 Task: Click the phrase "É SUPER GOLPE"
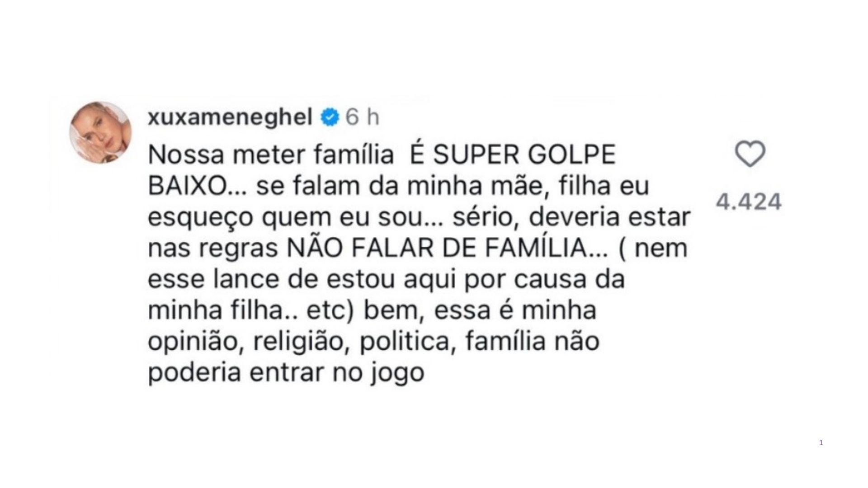tap(512, 155)
